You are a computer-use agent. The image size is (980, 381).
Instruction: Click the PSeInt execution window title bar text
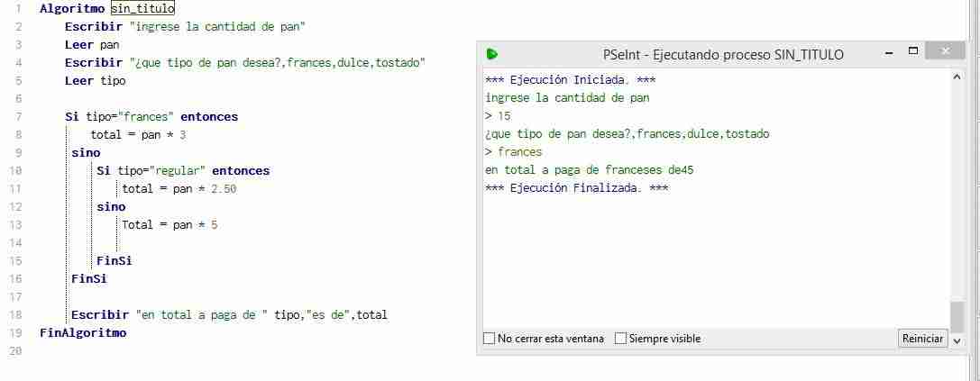723,54
